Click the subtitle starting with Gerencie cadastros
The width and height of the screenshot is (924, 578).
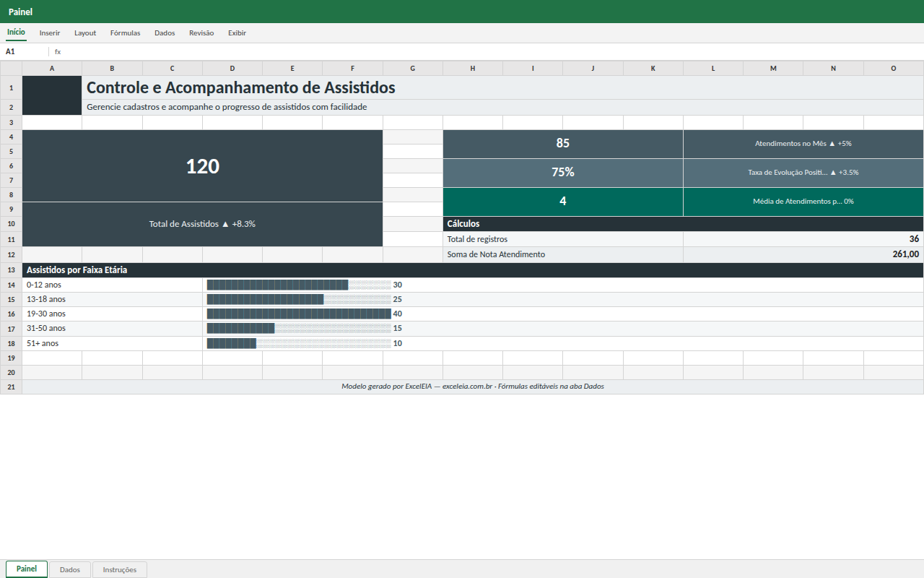(227, 107)
